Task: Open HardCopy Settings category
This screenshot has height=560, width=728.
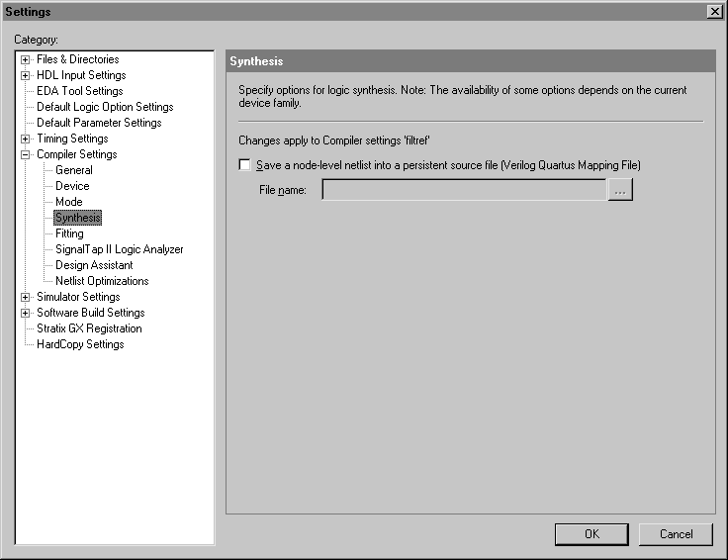Action: 80,344
